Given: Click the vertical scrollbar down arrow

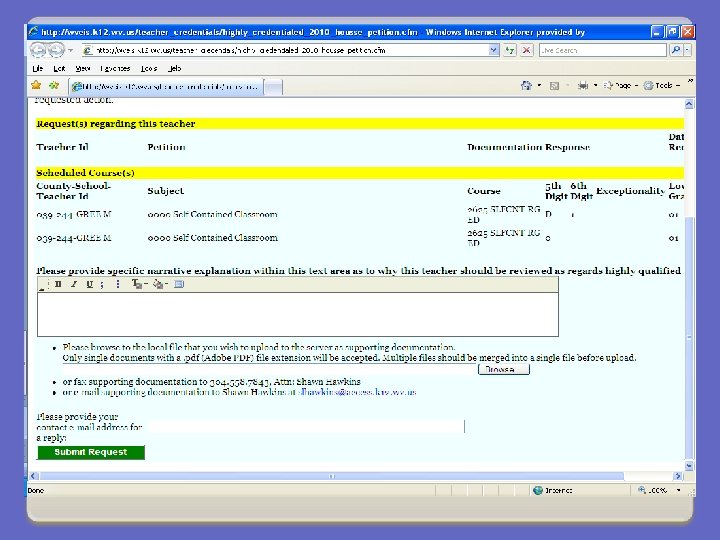Looking at the screenshot, I should click(x=689, y=465).
